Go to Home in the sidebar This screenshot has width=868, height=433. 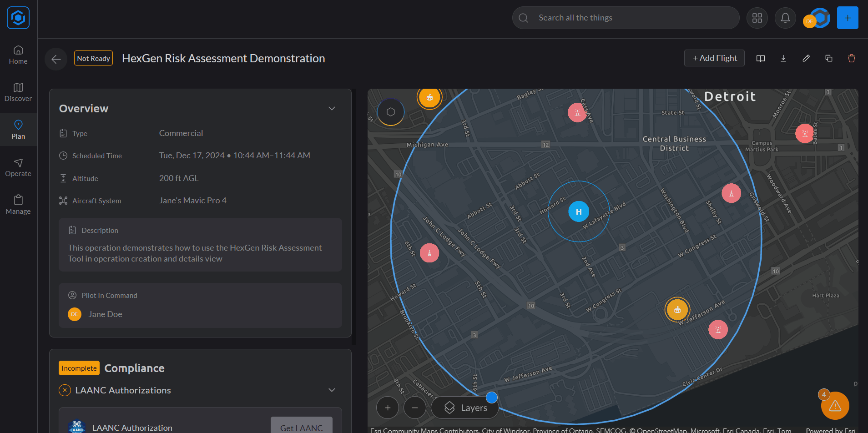pos(18,55)
